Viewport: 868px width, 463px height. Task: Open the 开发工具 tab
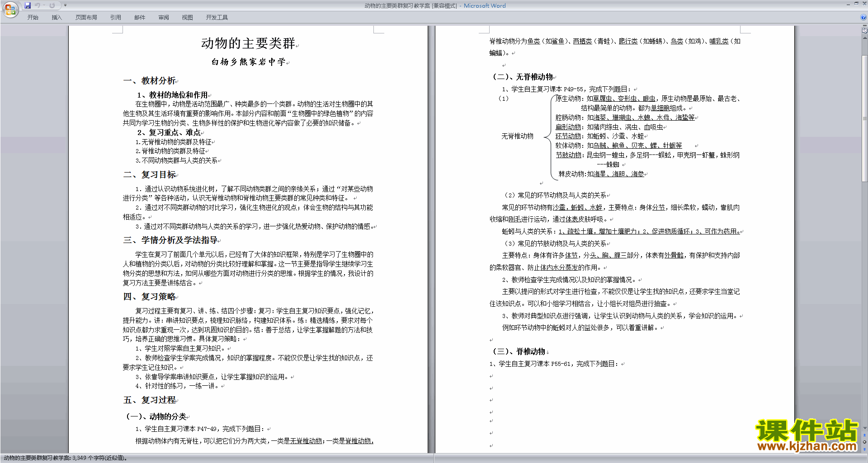tap(217, 18)
